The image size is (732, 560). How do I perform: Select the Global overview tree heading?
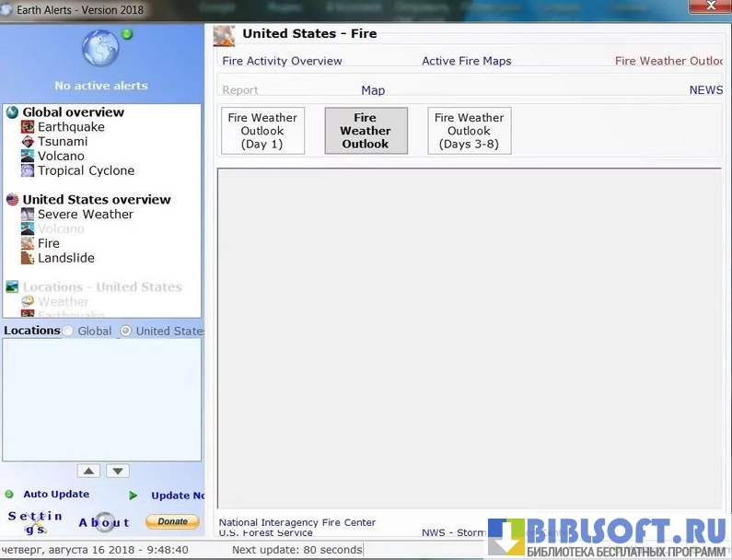(x=73, y=112)
